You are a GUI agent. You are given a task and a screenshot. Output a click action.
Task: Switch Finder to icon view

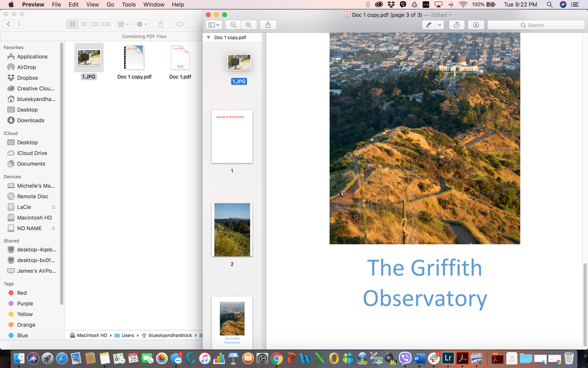(73, 24)
